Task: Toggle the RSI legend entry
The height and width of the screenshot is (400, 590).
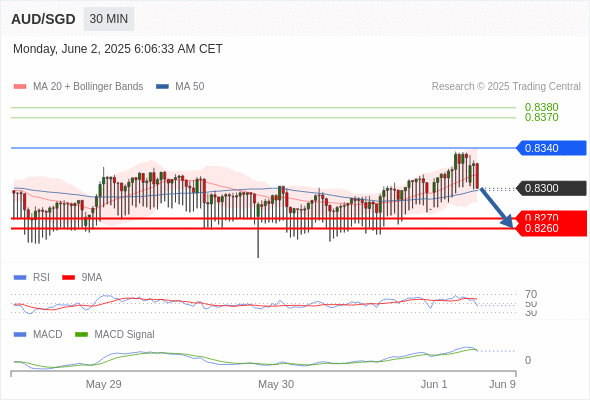Action: pyautogui.click(x=41, y=277)
